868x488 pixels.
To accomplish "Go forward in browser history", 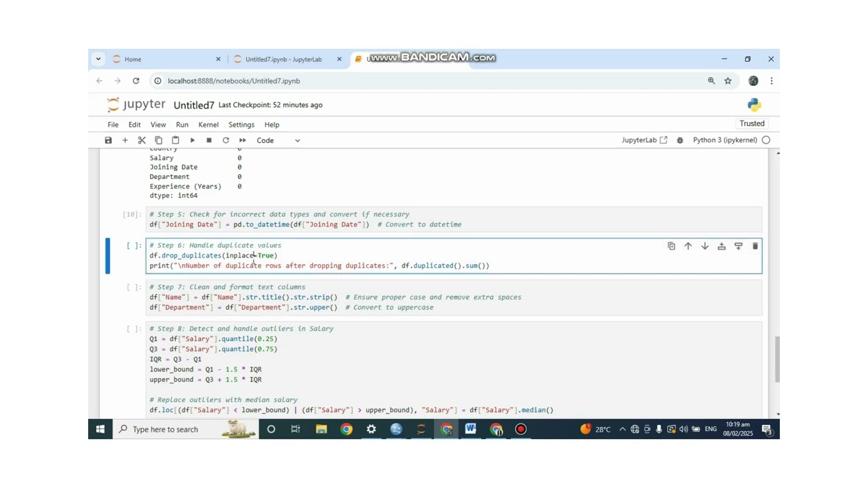I will pos(118,81).
